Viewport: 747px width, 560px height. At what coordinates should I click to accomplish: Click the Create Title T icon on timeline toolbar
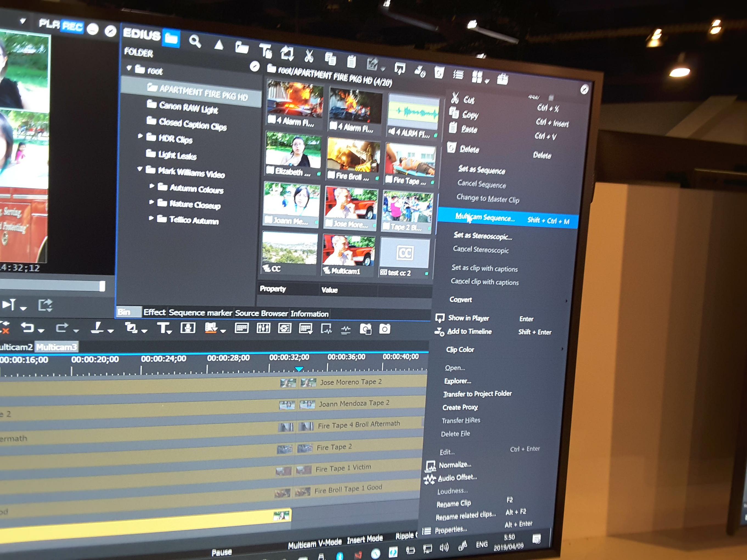[x=164, y=327]
